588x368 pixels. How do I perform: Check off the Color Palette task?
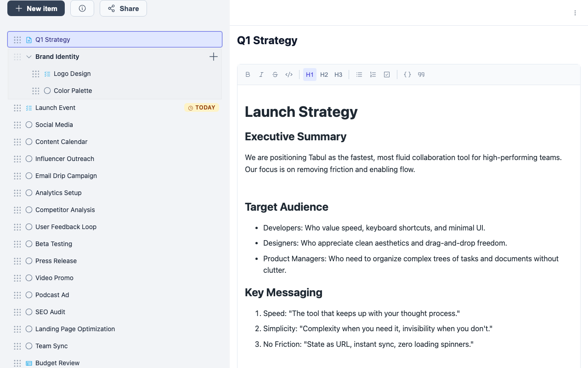click(x=47, y=91)
